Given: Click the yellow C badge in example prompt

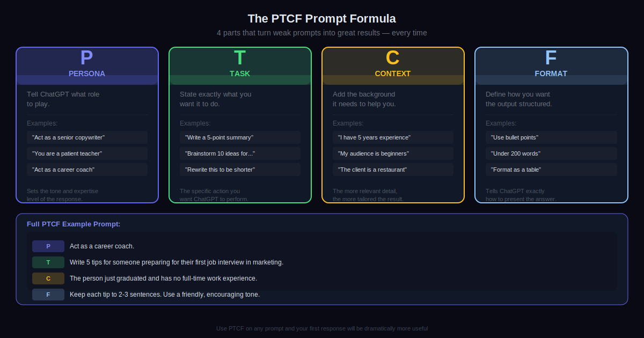Looking at the screenshot, I should coord(48,278).
